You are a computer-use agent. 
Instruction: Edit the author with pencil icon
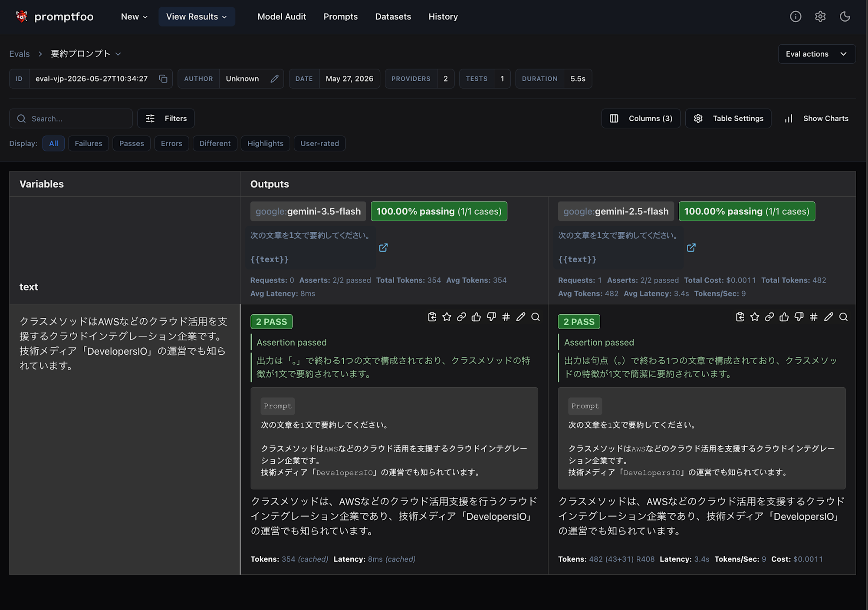pos(274,79)
